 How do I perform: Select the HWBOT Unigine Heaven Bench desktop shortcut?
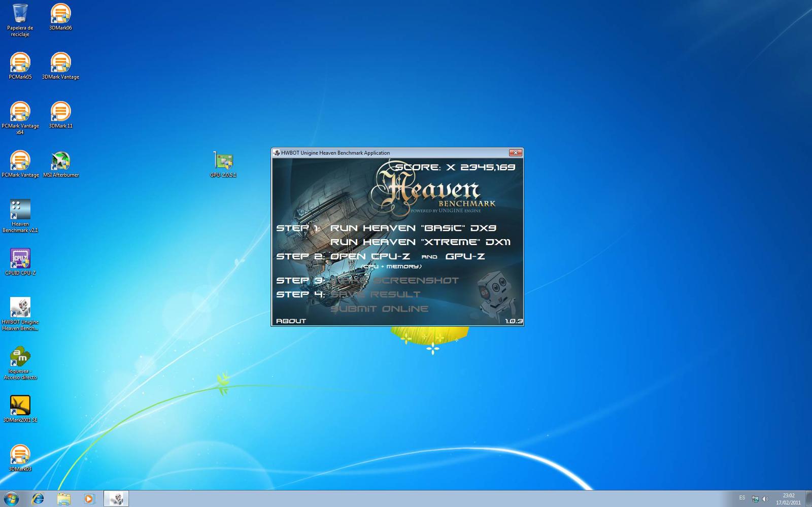[x=20, y=314]
